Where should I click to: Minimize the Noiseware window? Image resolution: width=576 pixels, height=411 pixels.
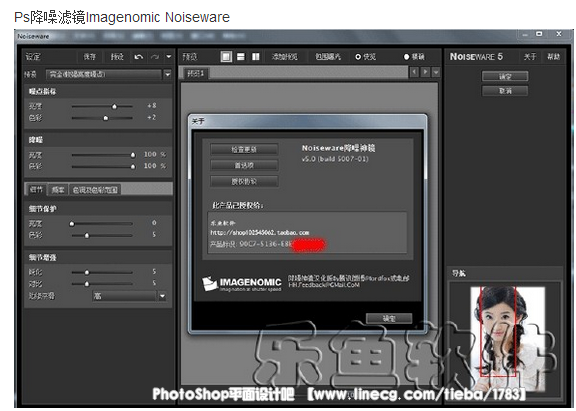(x=526, y=35)
